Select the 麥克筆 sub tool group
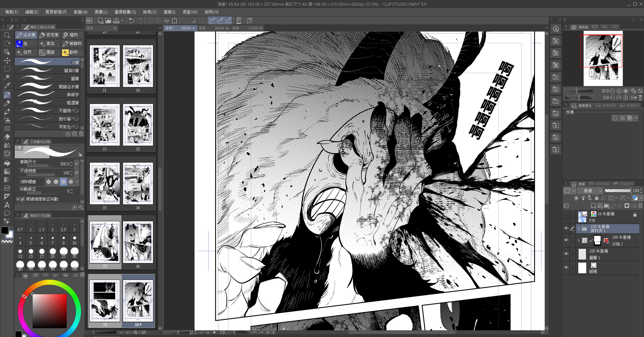This screenshot has width=644, height=337. click(49, 35)
